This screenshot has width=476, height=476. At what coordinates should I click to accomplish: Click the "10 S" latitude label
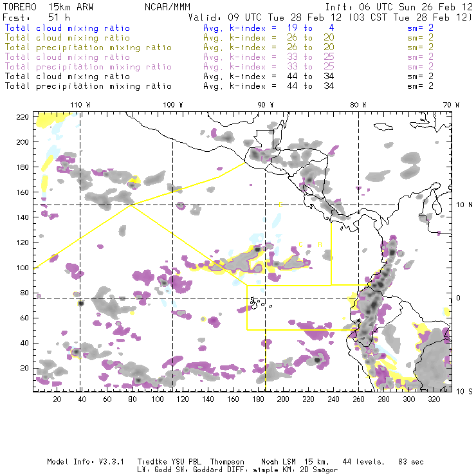click(x=464, y=392)
